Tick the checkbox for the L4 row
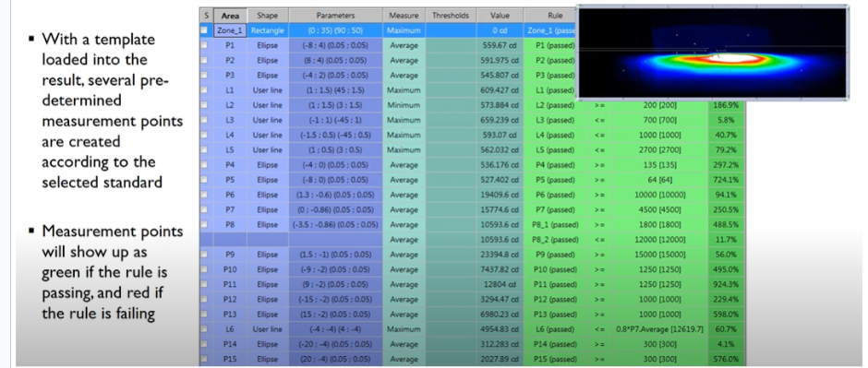 (x=205, y=136)
